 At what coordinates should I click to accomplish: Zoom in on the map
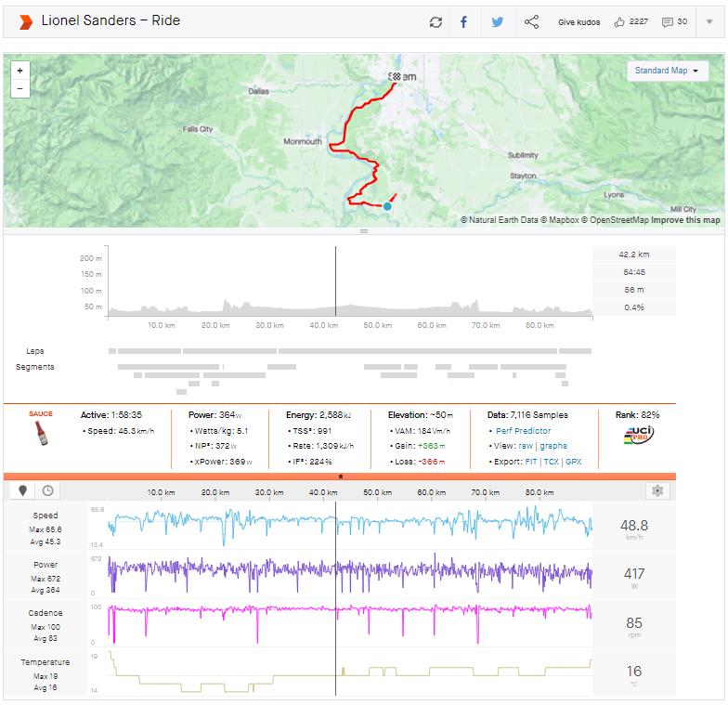click(19, 71)
